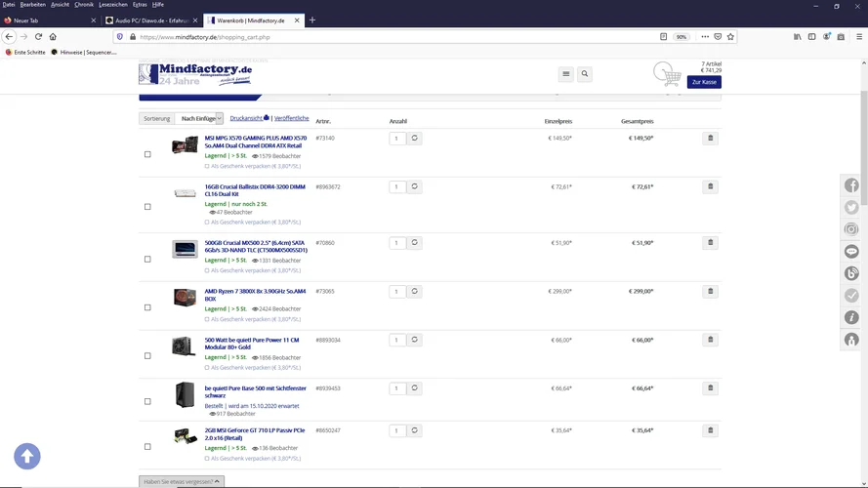
Task: Open the Instagram sidebar icon
Action: click(851, 229)
